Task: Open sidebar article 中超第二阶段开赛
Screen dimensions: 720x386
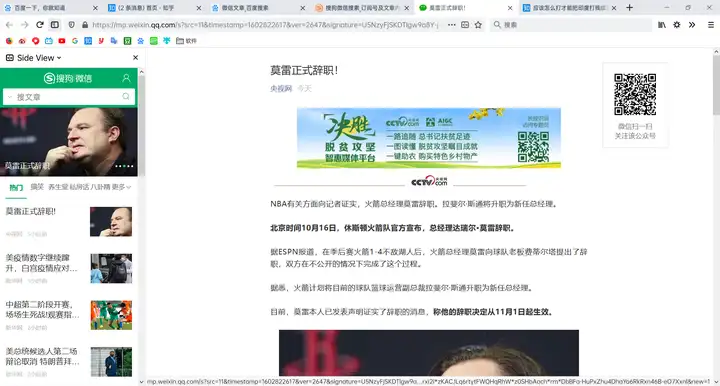Action: tap(69, 315)
